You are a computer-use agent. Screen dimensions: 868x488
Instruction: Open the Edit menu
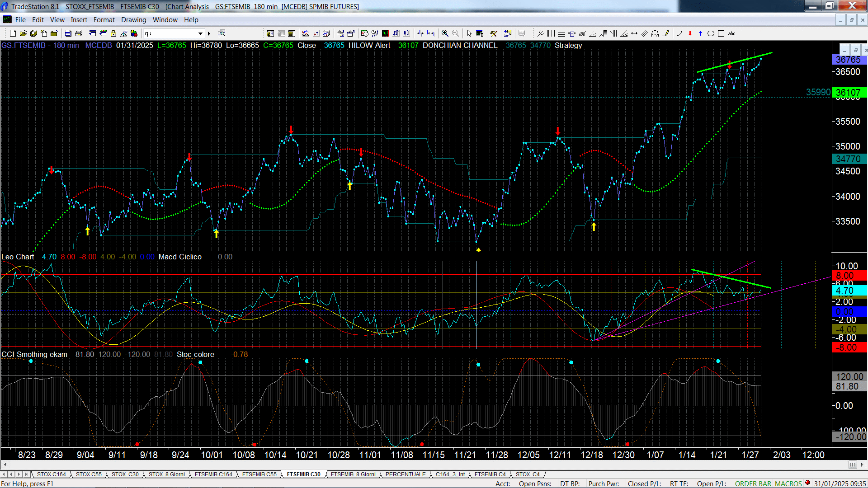38,19
